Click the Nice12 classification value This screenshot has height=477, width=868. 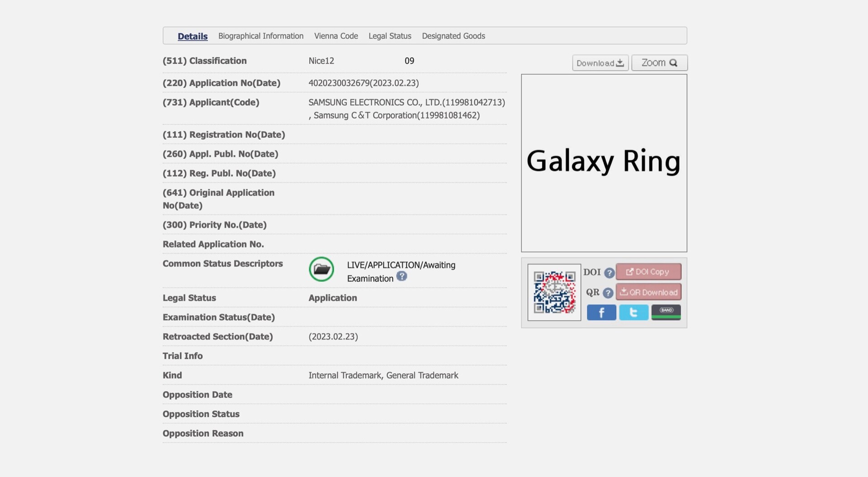point(321,61)
